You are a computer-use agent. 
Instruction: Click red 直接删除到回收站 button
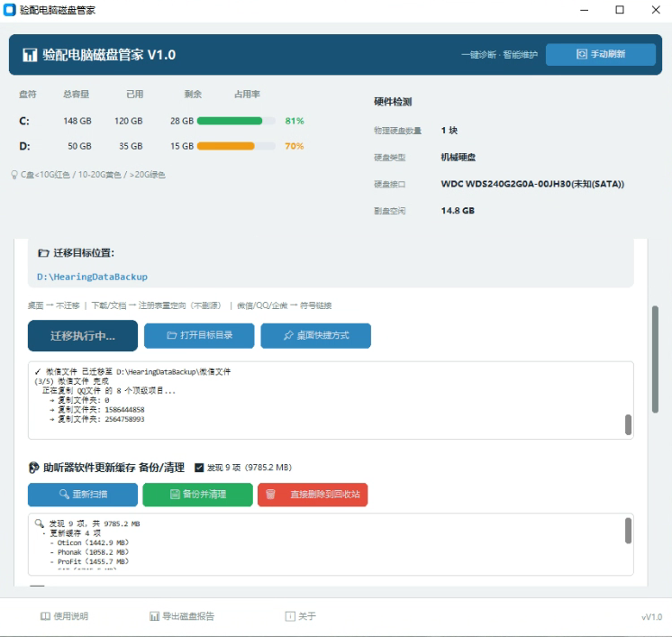[x=313, y=495]
